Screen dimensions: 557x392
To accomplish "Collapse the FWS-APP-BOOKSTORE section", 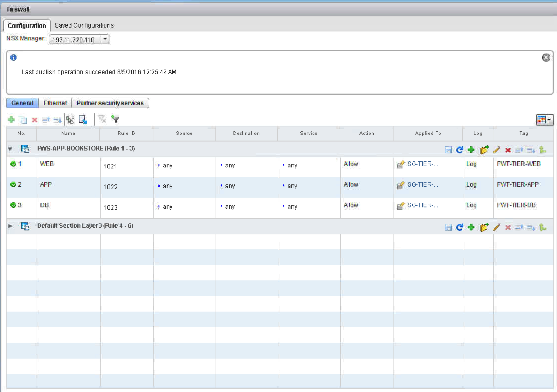I will coord(10,149).
